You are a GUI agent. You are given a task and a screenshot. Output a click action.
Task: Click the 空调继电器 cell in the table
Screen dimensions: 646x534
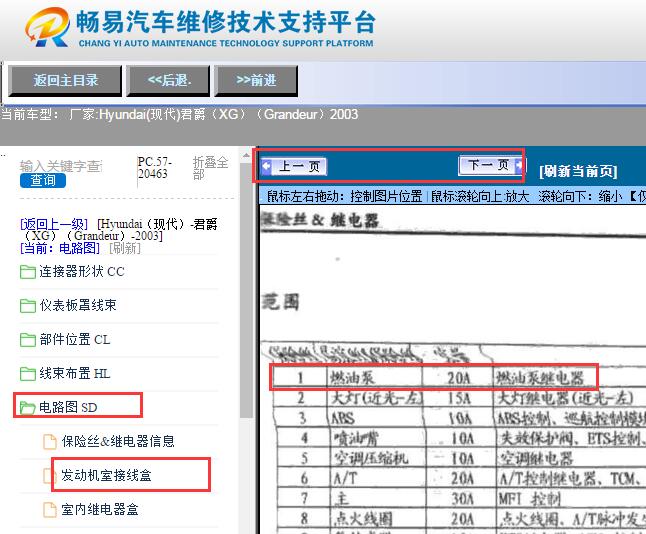(536, 458)
